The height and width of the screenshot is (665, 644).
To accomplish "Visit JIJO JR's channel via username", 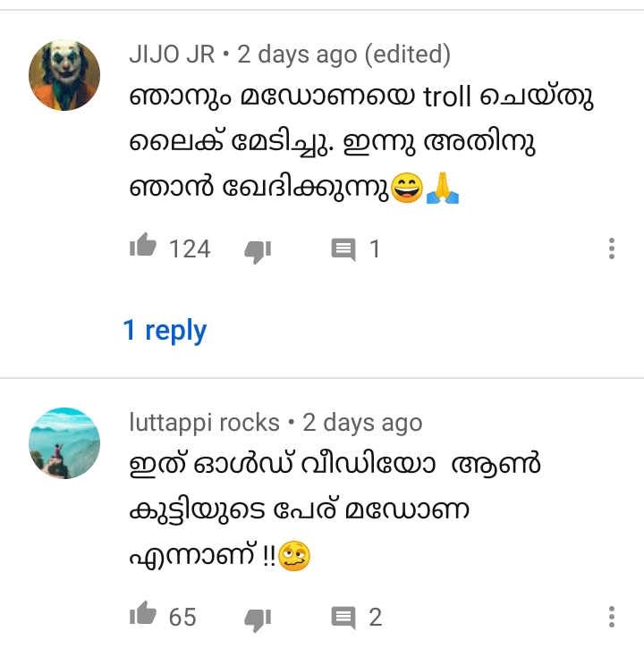I will [x=172, y=55].
